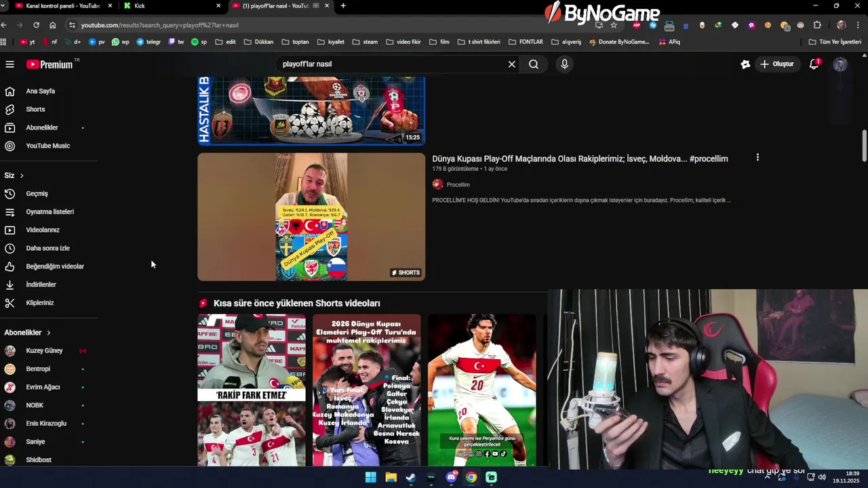Open the Tüm Yer İşaretleri bookmarks folder
Screen dimensions: 868x488
click(835, 42)
